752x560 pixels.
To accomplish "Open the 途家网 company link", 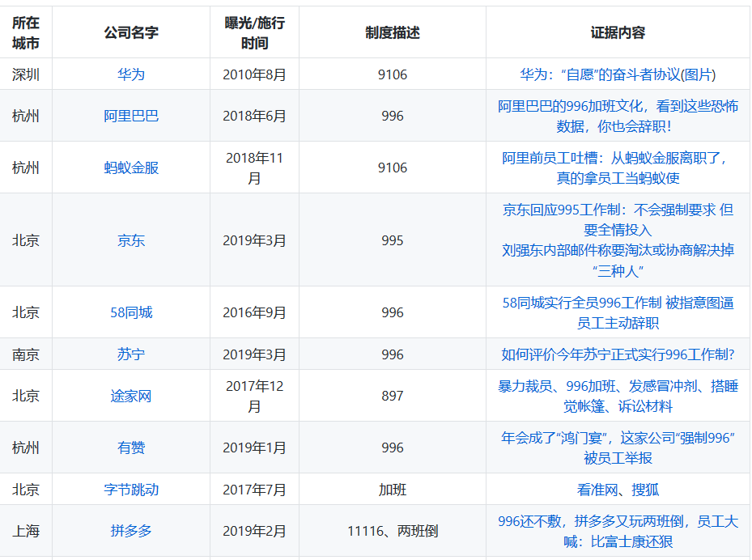I will coord(130,396).
